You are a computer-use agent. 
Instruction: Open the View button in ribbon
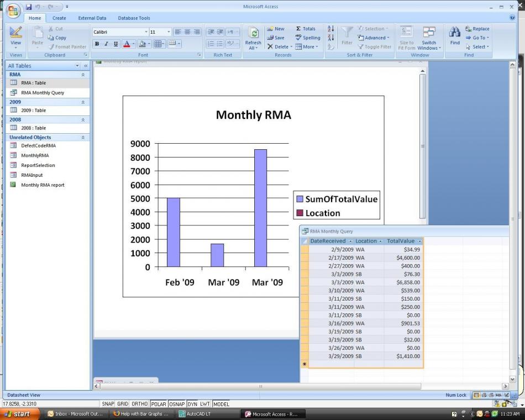coord(15,37)
